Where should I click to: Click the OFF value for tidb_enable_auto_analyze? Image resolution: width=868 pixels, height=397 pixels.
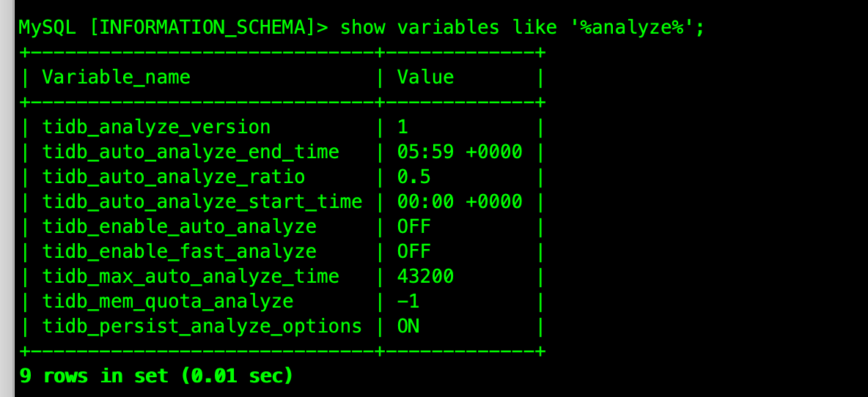tap(414, 226)
